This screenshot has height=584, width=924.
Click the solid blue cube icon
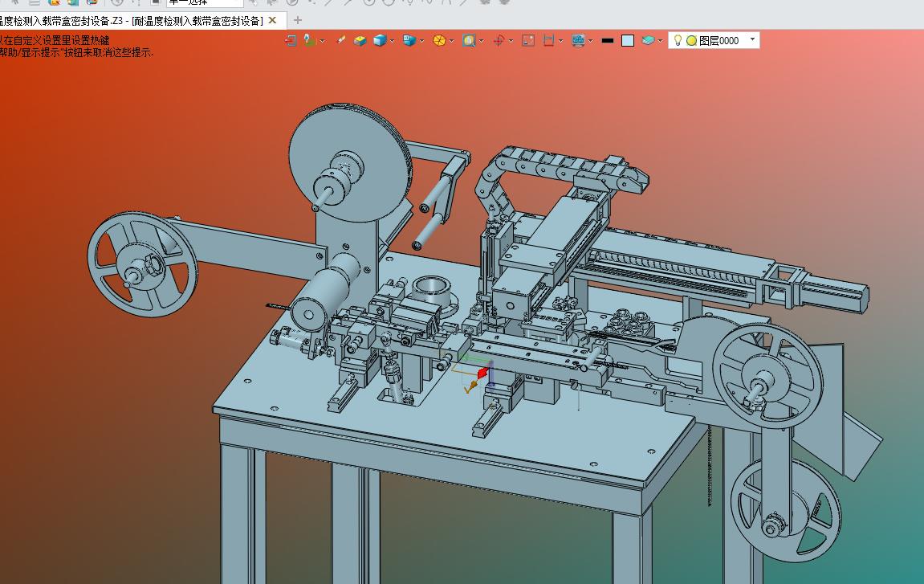[x=380, y=40]
